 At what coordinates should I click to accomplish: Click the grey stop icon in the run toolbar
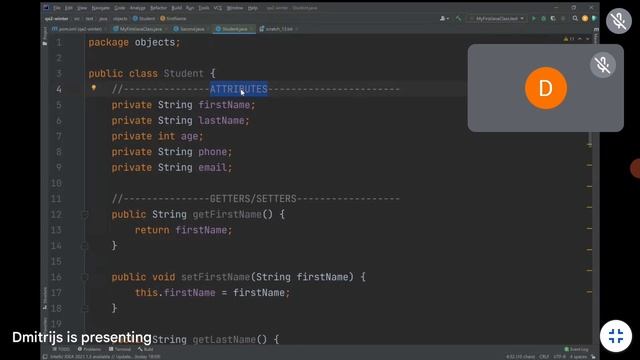click(563, 18)
